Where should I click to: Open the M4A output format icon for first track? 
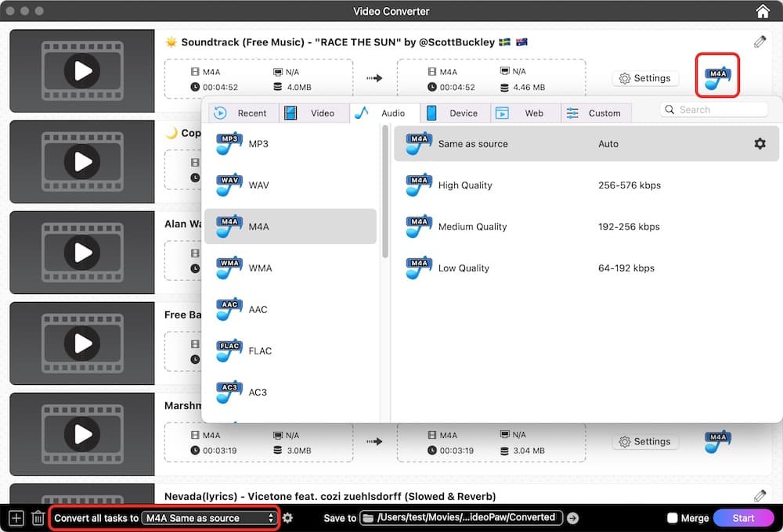click(x=717, y=77)
